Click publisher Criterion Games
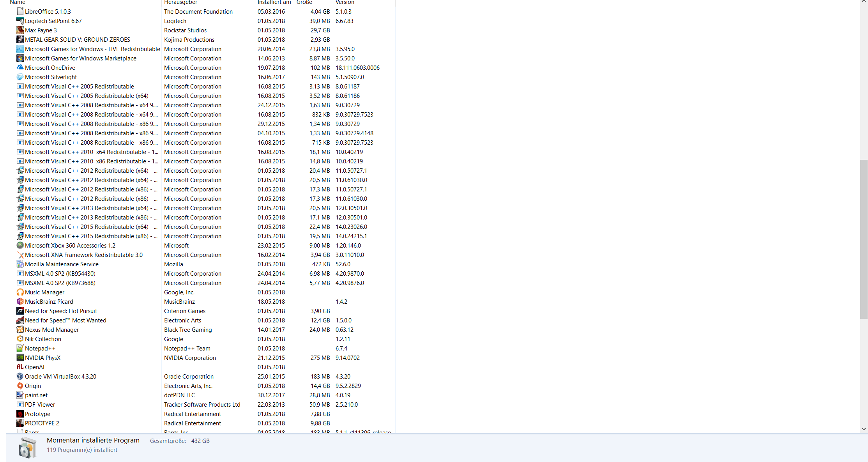Screen dimensions: 868x462 (x=184, y=311)
